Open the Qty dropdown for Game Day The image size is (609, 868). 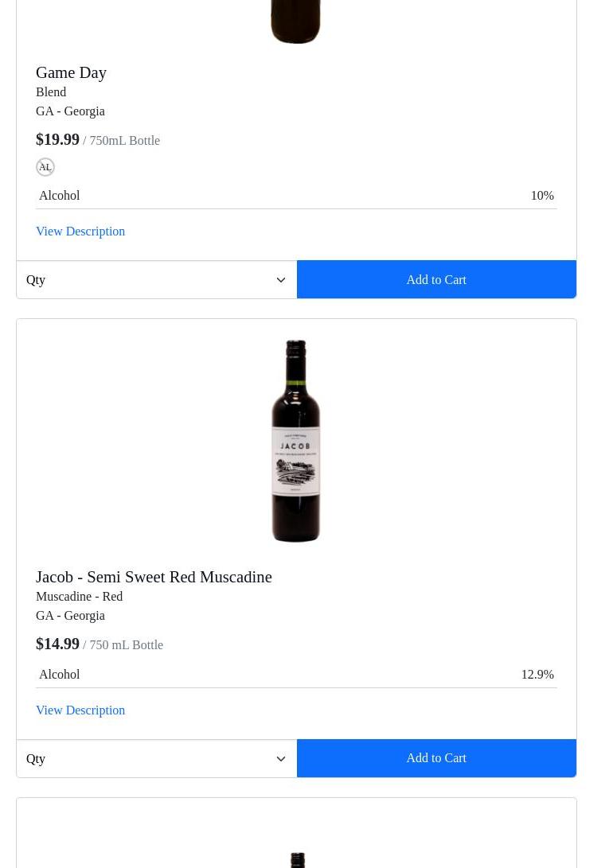(156, 280)
